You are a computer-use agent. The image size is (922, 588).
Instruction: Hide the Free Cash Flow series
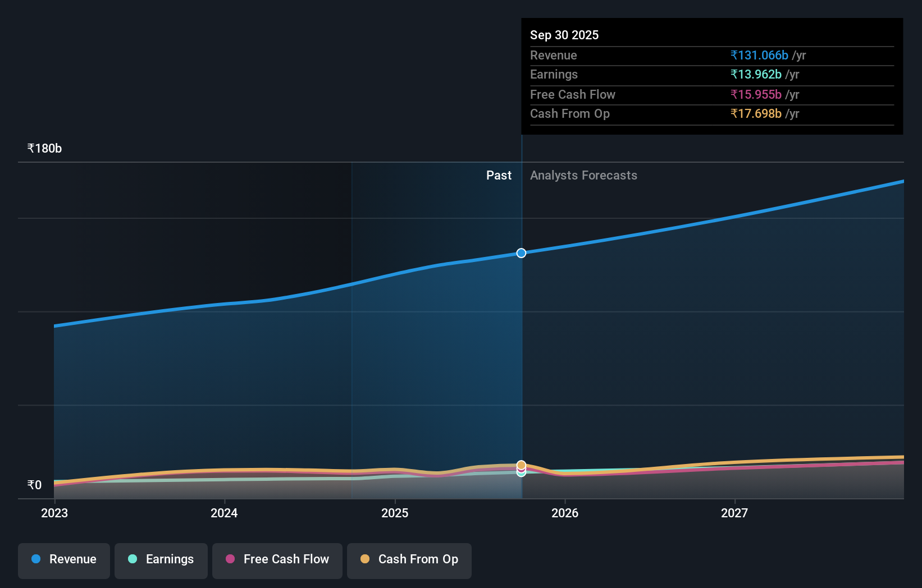277,559
